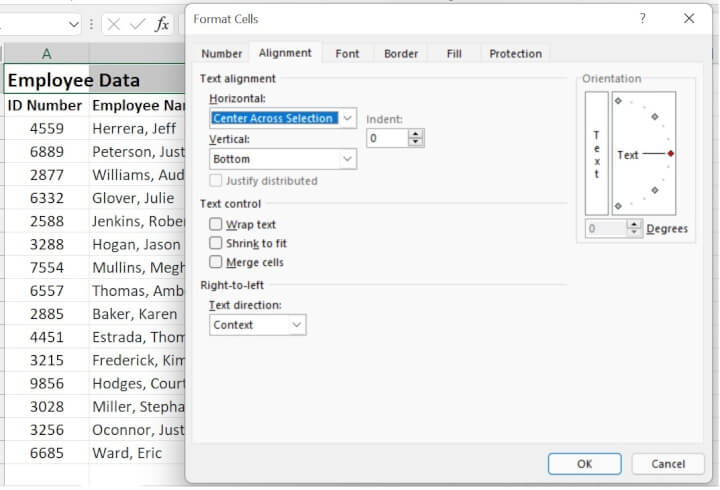Increase the Degrees spinner value
Viewport: 720px width, 490px height.
[633, 224]
